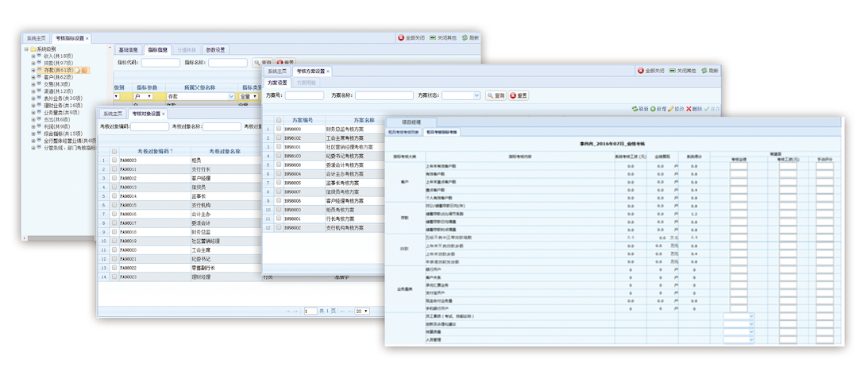Click the 方案号 input field
Viewport: 868px width, 383px height.
pyautogui.click(x=304, y=95)
